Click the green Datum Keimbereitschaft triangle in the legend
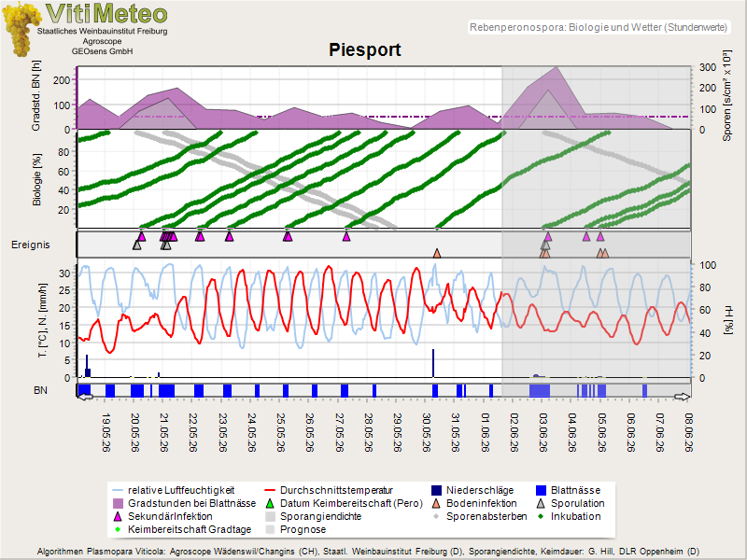 coord(270,503)
